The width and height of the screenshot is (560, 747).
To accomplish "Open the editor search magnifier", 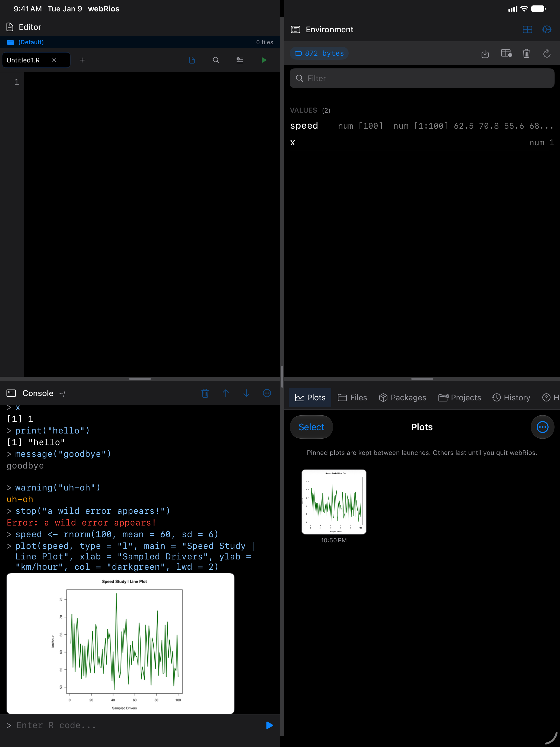I will [216, 60].
